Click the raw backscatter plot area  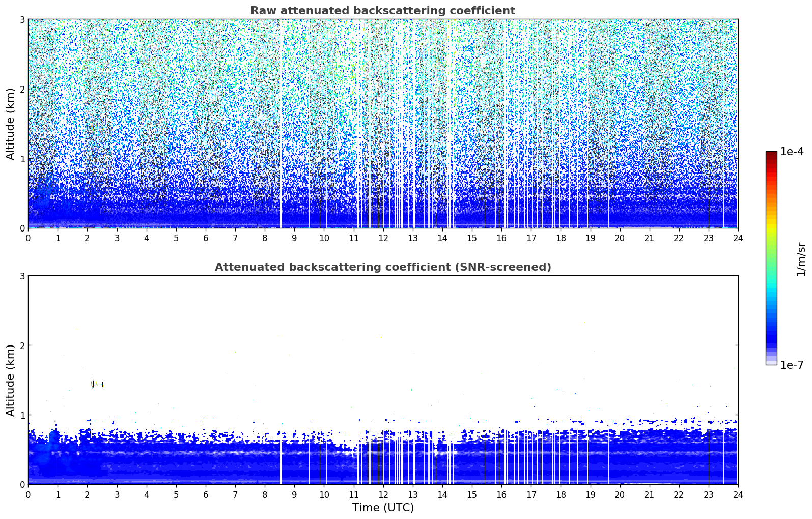[383, 124]
